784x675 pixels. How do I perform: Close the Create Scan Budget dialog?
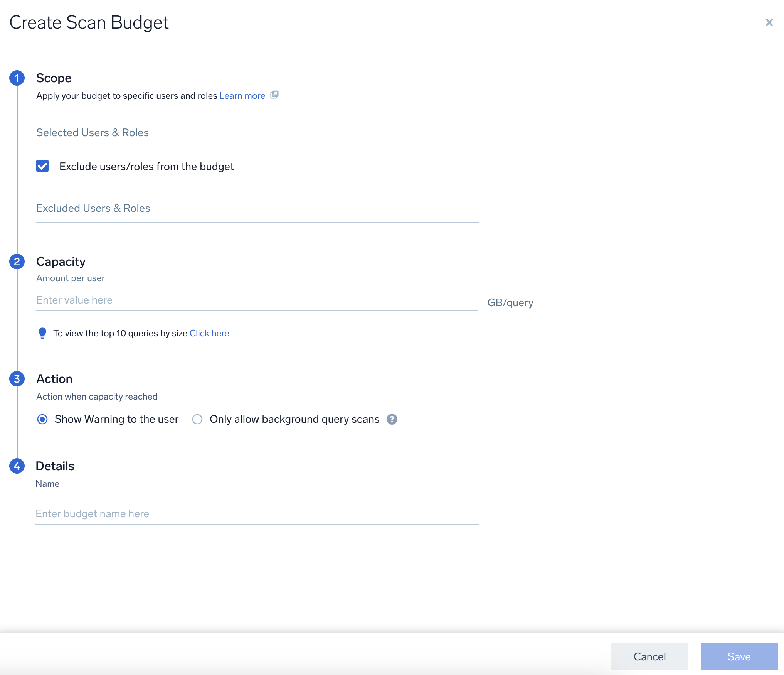(769, 22)
